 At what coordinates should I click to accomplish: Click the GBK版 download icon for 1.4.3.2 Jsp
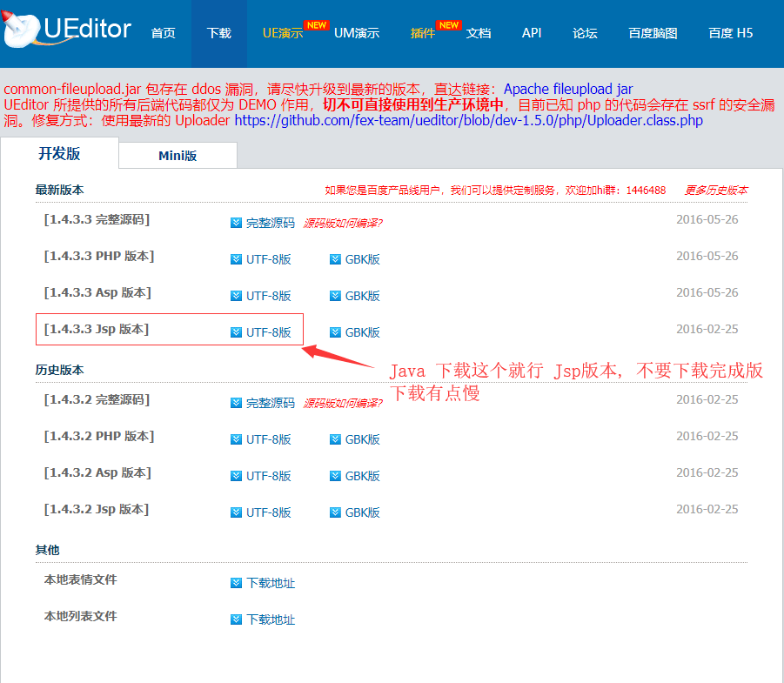(x=337, y=512)
